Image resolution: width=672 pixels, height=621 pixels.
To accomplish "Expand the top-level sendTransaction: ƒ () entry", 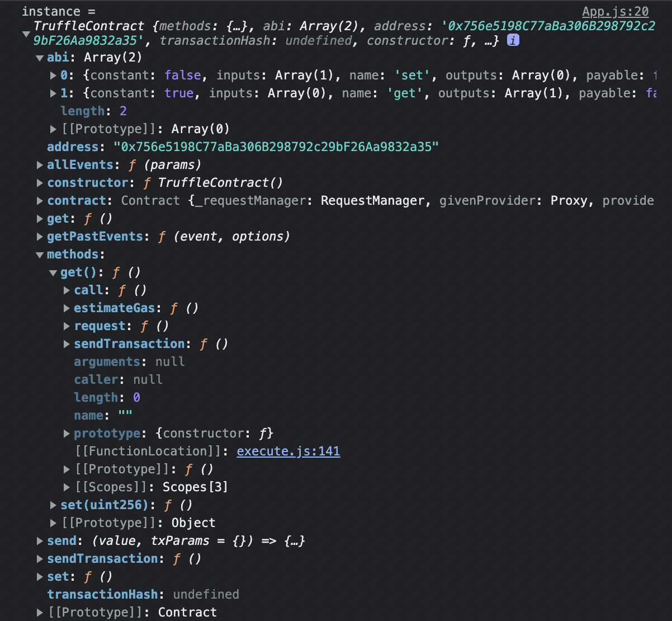I will point(40,559).
